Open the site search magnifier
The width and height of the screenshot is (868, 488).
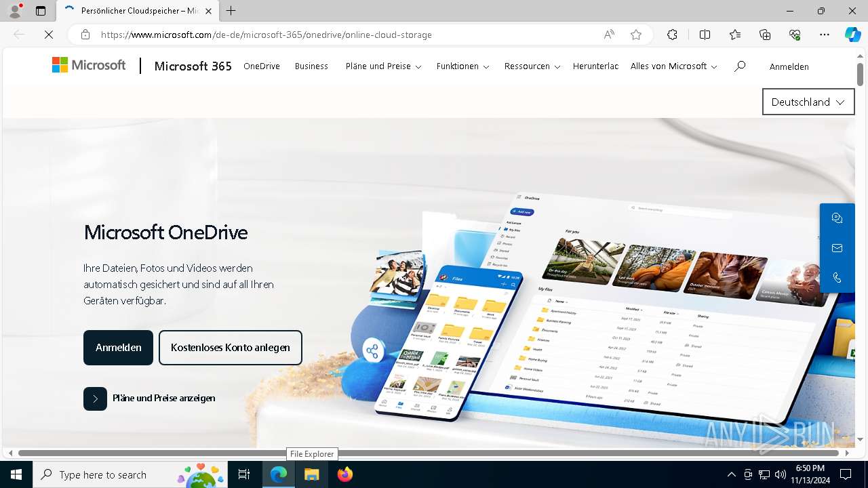(740, 66)
